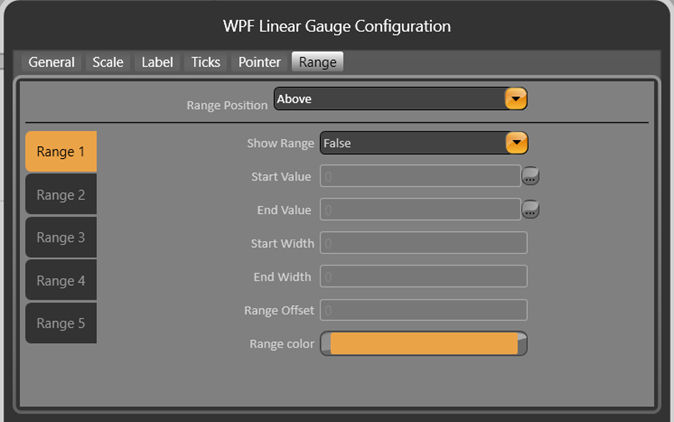Pick the orange Range color swatch
674x422 pixels.
(x=423, y=344)
